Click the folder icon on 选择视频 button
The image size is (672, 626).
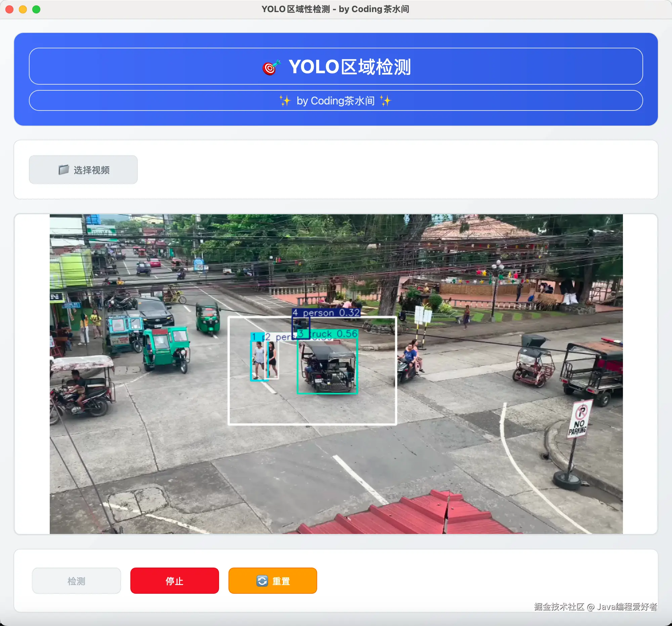[x=64, y=170]
